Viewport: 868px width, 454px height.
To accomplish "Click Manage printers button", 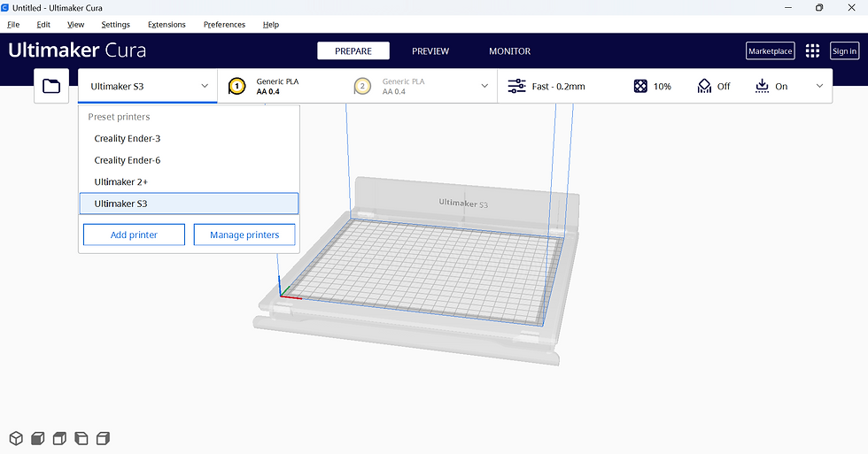I will [x=244, y=235].
